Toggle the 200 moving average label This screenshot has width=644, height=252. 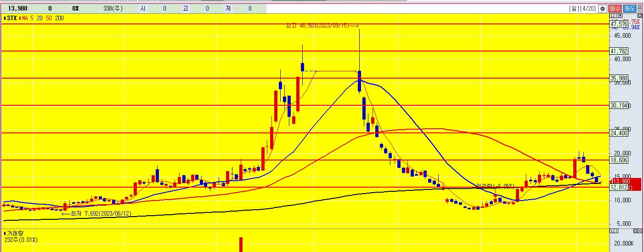[x=59, y=18]
